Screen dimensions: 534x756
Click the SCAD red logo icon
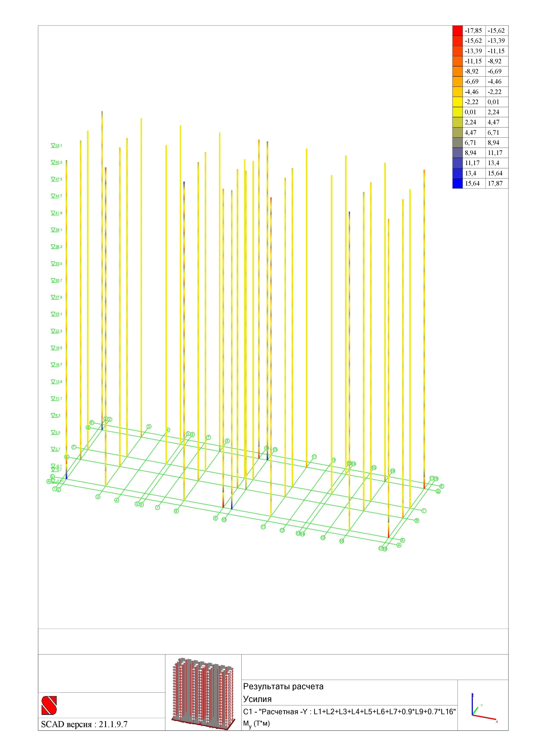(x=49, y=705)
